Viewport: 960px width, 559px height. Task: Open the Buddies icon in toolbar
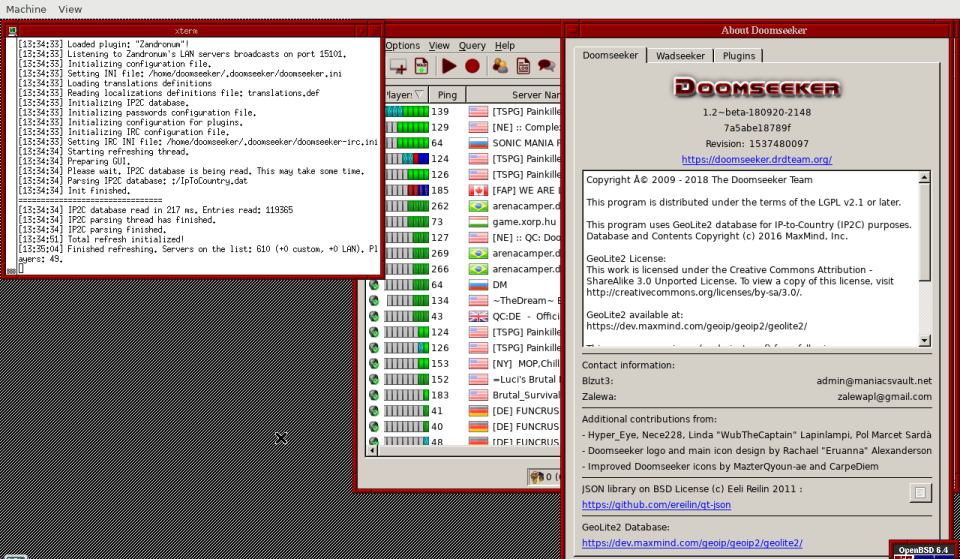pyautogui.click(x=498, y=66)
